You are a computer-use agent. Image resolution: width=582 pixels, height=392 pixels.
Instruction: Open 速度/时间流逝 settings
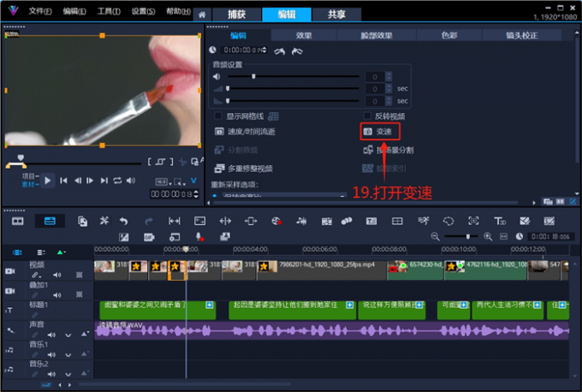click(x=245, y=132)
